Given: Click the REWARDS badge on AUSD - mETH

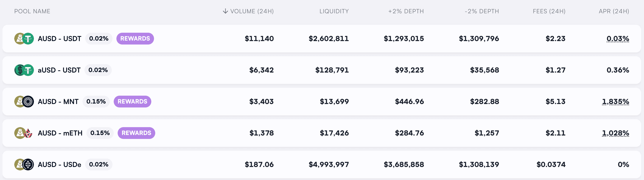Looking at the screenshot, I should pos(136,133).
